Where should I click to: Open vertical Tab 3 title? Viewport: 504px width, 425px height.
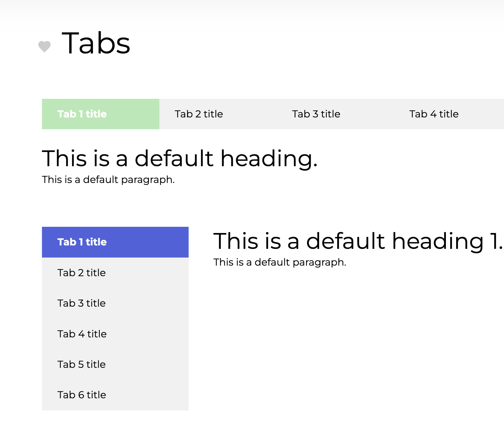(x=115, y=303)
